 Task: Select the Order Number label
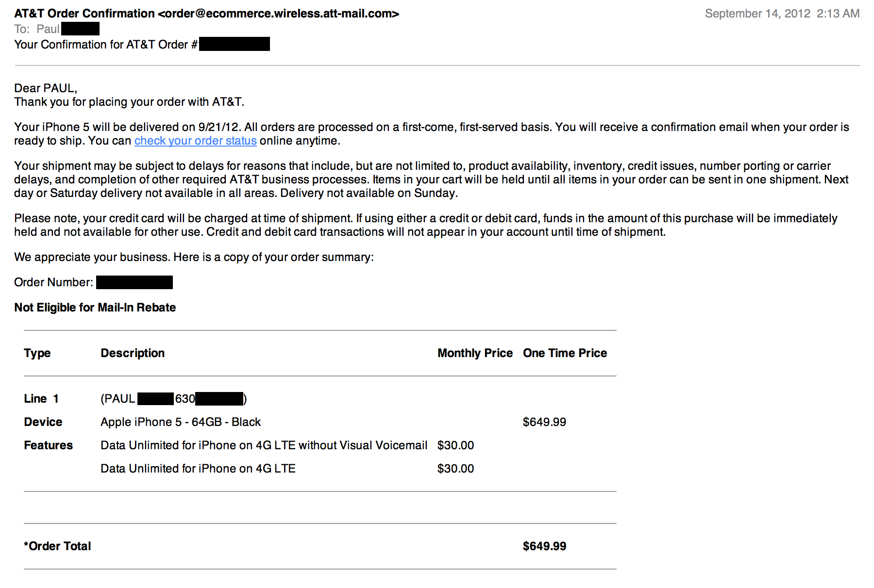[53, 282]
